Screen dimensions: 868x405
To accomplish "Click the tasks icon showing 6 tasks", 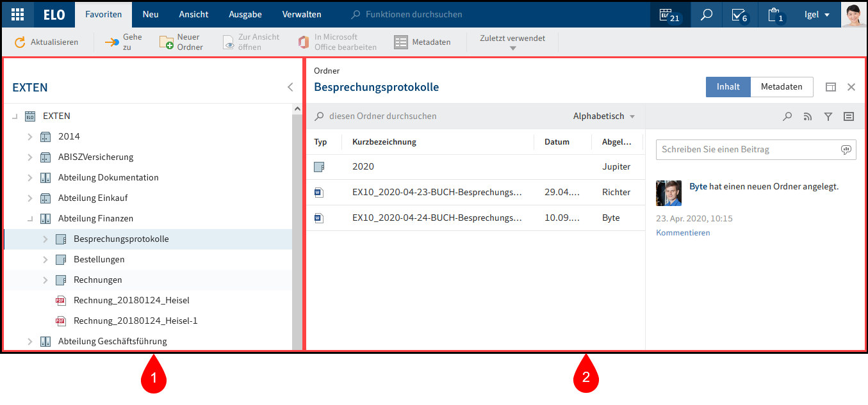I will pos(740,14).
